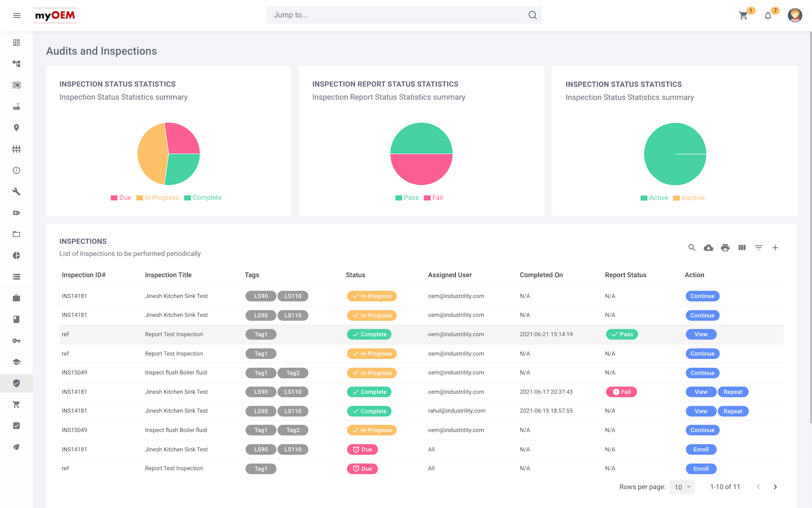Click the myOEM logo
The image size is (812, 508).
click(x=55, y=15)
